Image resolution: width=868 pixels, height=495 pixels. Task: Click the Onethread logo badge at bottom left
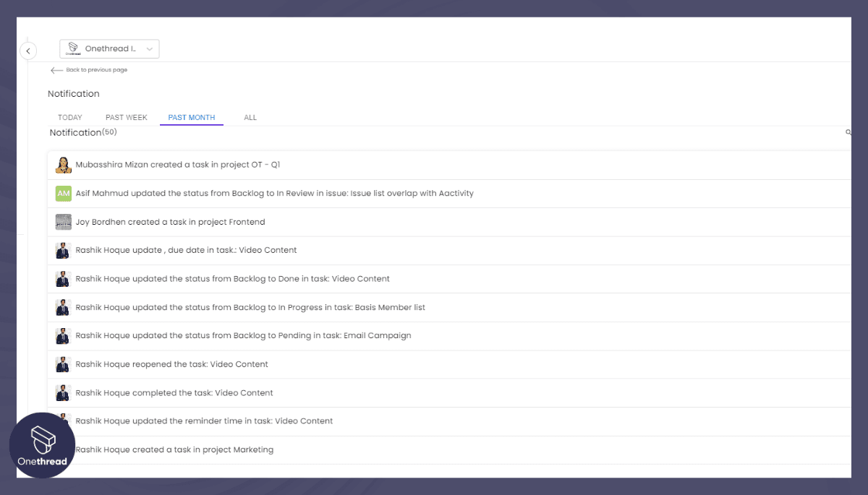pyautogui.click(x=42, y=445)
